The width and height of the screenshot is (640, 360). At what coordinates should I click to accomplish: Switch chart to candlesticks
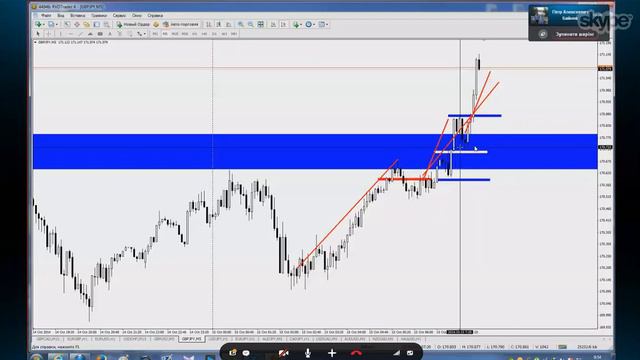click(218, 24)
